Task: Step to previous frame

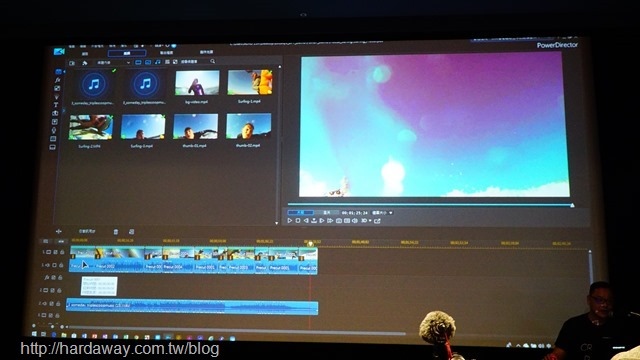Action: coord(306,220)
